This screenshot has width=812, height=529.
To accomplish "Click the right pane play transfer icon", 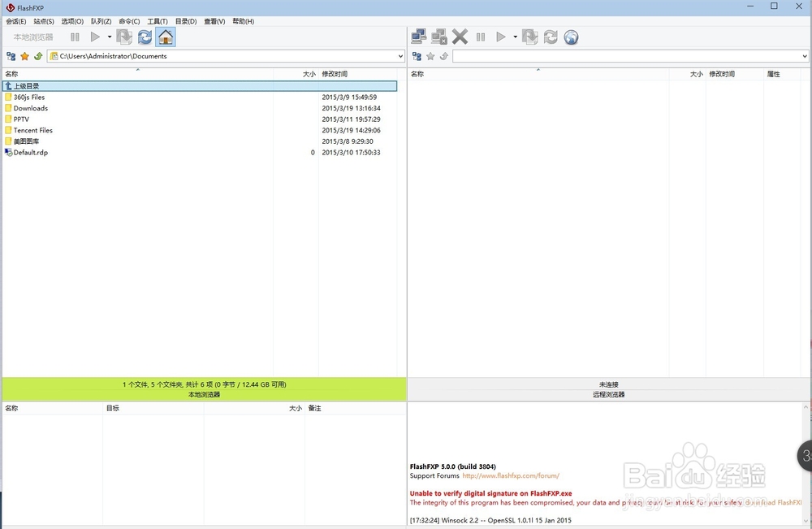I will tap(501, 37).
